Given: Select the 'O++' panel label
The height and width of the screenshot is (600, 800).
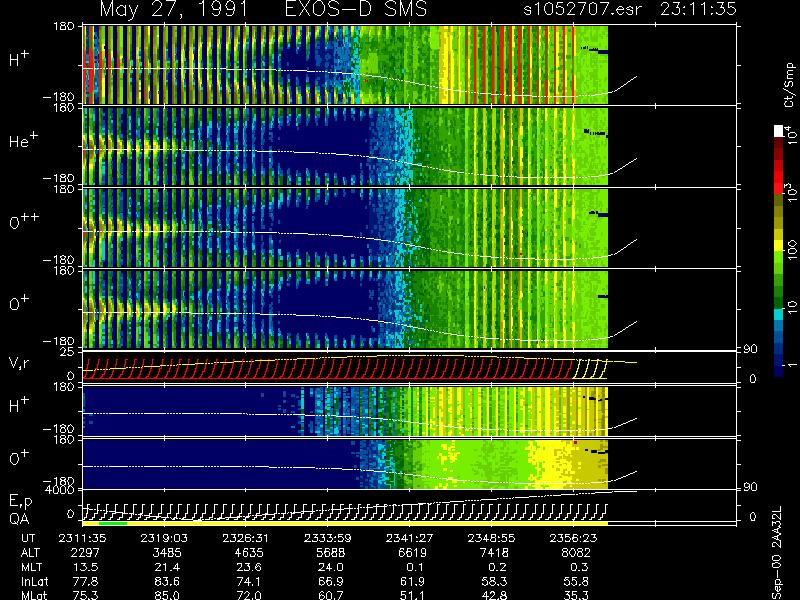Looking at the screenshot, I should (24, 221).
